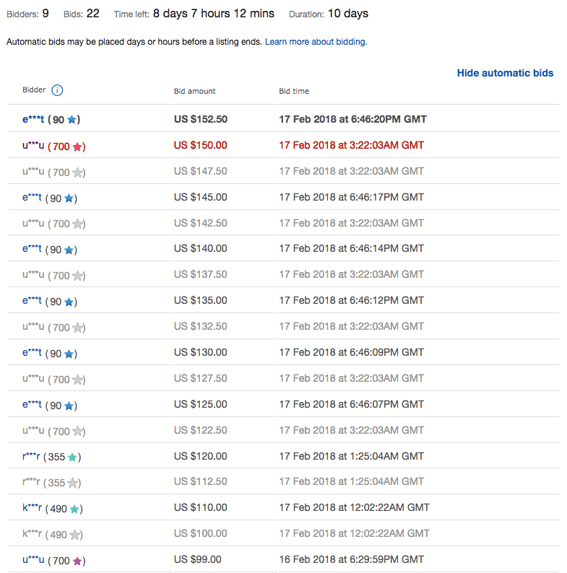Click the blue star in the US $145.00 row
This screenshot has height=573, width=567.
click(69, 198)
